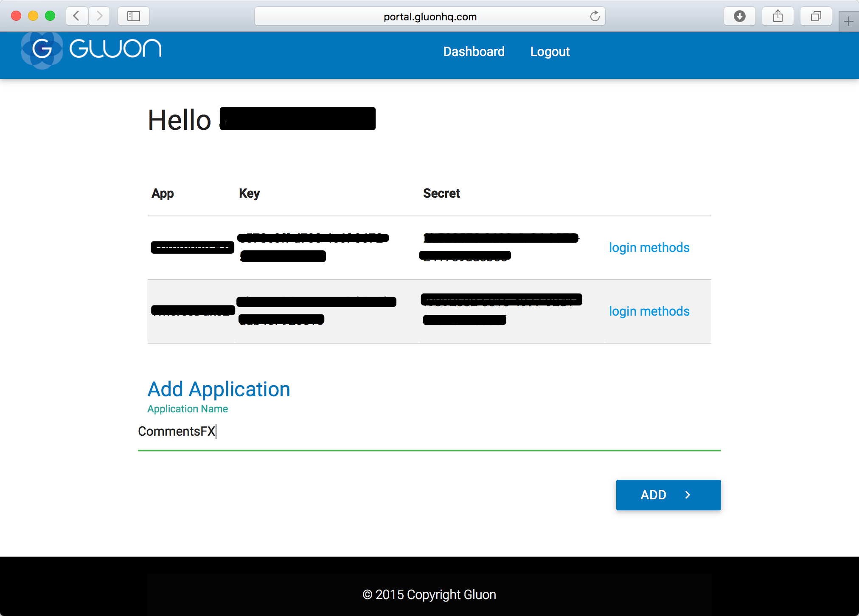Open login methods for the second app
This screenshot has width=859, height=616.
[x=649, y=311]
